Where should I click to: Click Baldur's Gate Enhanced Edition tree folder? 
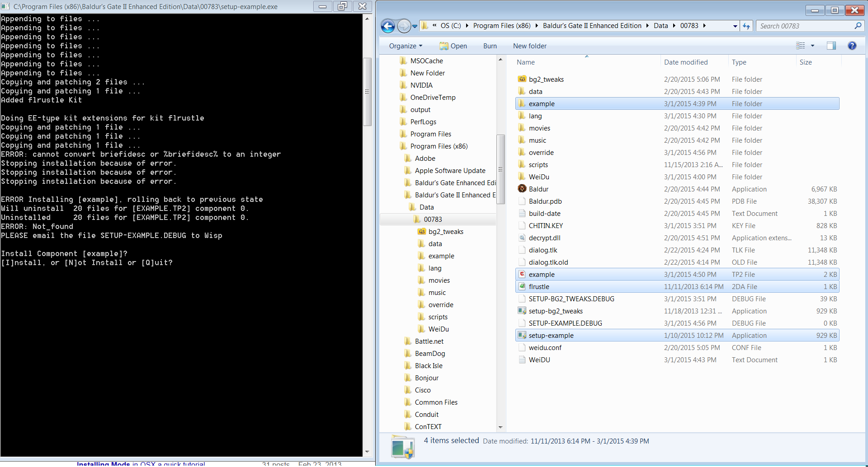coord(455,183)
